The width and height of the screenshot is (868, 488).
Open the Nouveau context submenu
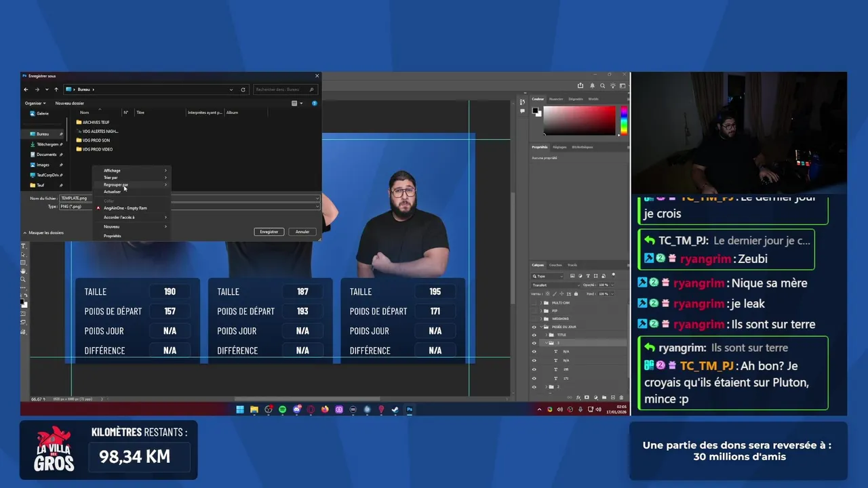coord(132,226)
